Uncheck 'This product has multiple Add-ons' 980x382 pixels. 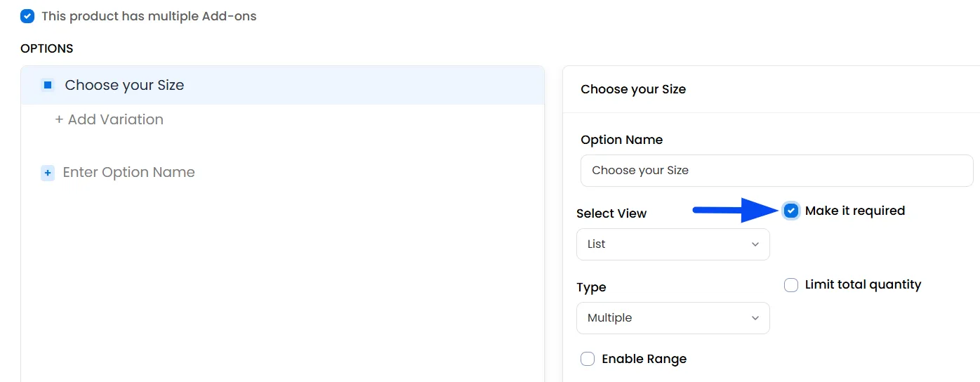27,15
